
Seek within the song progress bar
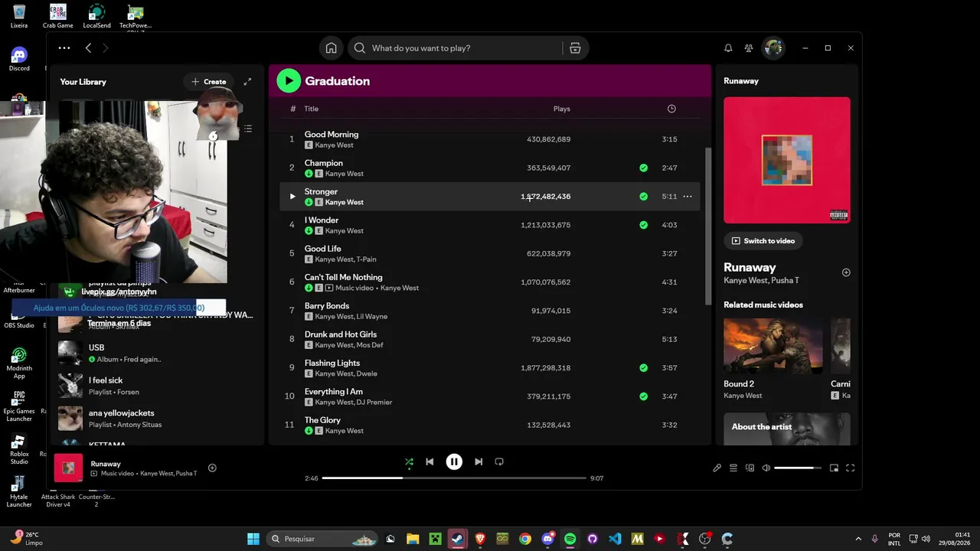(x=454, y=478)
